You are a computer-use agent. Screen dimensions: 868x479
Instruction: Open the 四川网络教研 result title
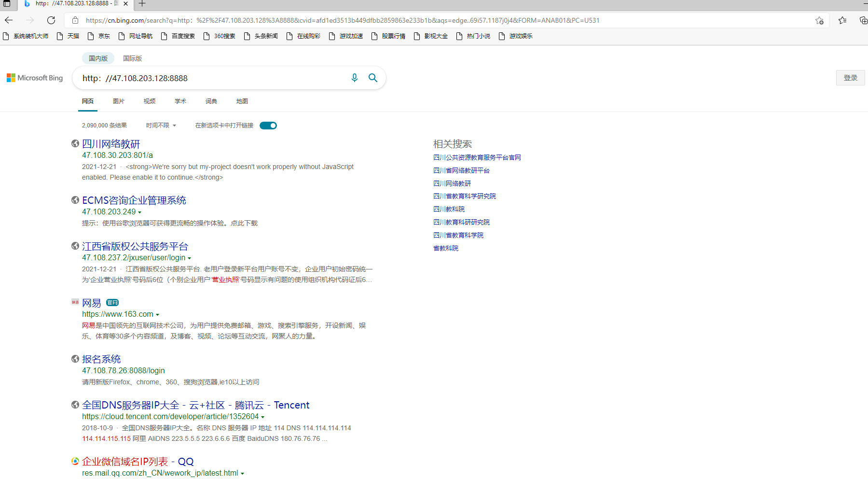[111, 144]
